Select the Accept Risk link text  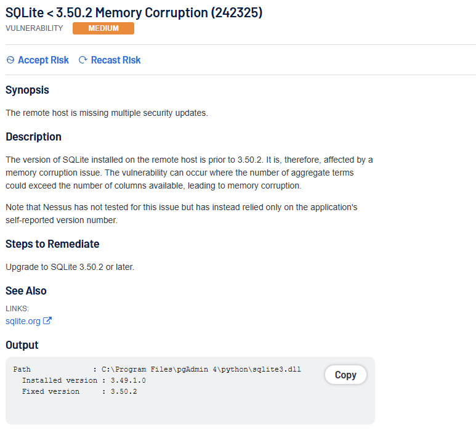tap(43, 60)
